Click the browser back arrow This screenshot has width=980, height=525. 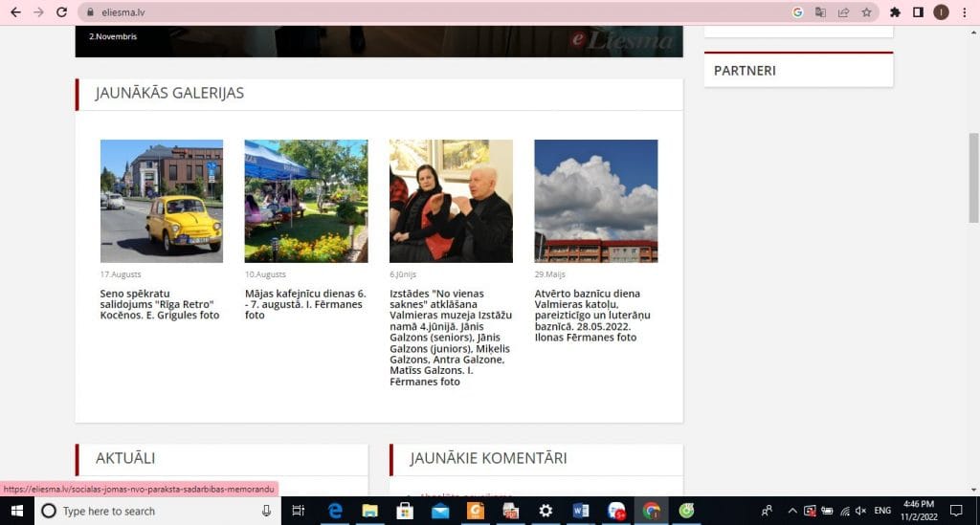click(x=15, y=12)
